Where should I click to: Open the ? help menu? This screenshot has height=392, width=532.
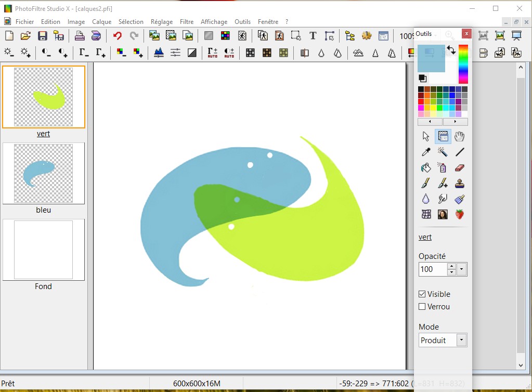[287, 22]
